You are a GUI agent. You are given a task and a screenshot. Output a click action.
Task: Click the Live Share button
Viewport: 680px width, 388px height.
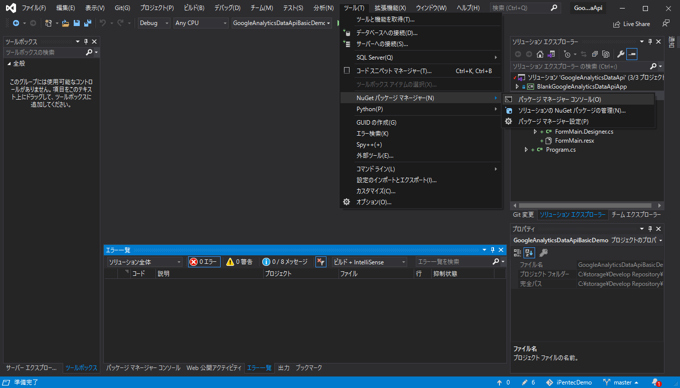631,24
